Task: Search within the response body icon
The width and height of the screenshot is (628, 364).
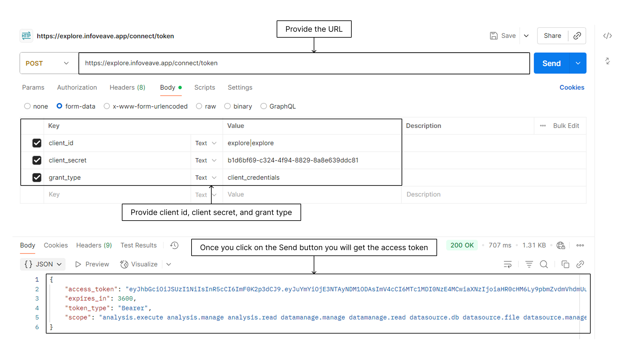Action: 544,264
